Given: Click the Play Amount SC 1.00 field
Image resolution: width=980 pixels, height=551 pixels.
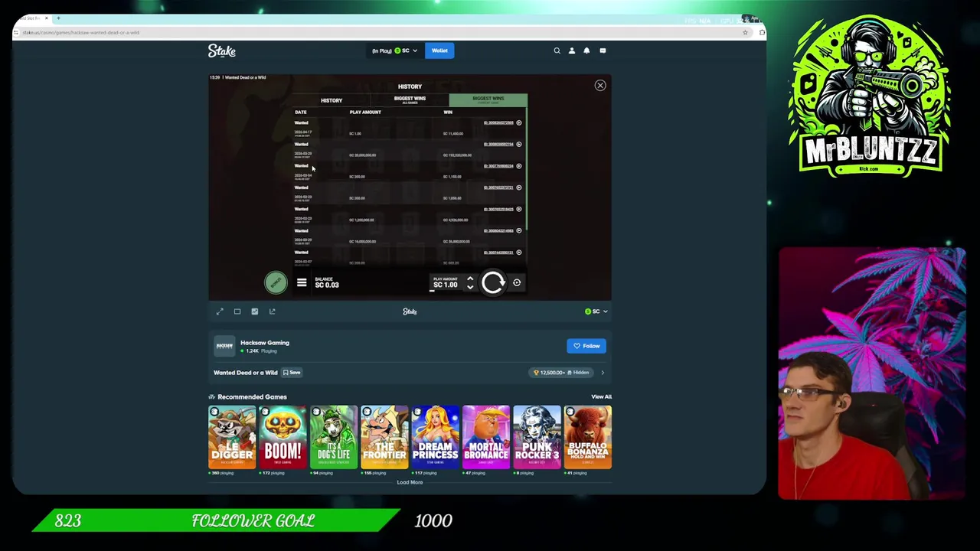Looking at the screenshot, I should point(446,283).
